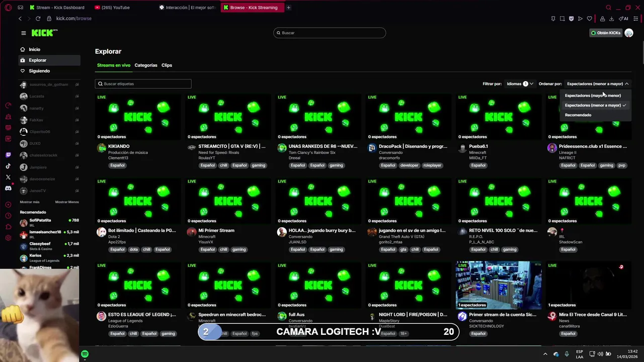Open Classybeef recommended channel
Screen dimensions: 644x362
(49, 246)
